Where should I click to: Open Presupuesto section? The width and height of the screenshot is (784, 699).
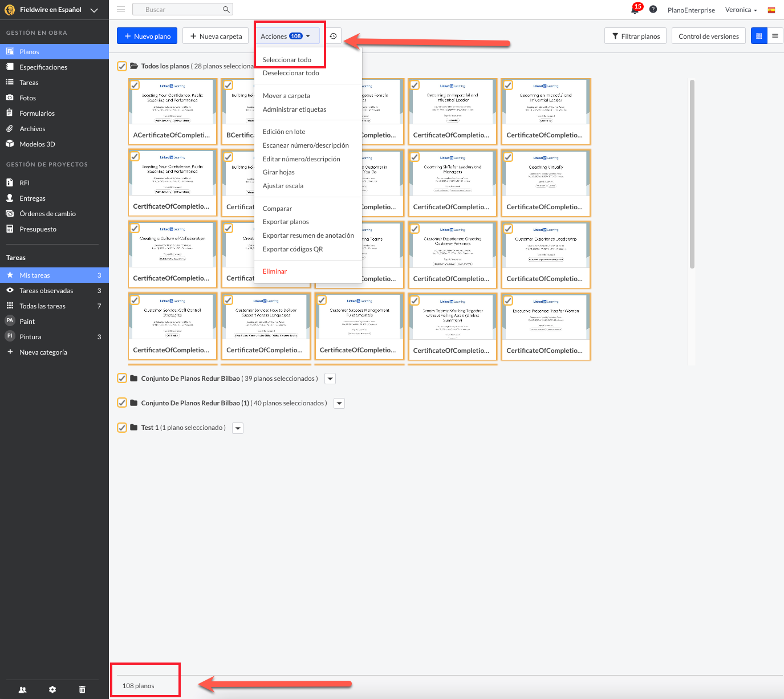tap(54, 229)
